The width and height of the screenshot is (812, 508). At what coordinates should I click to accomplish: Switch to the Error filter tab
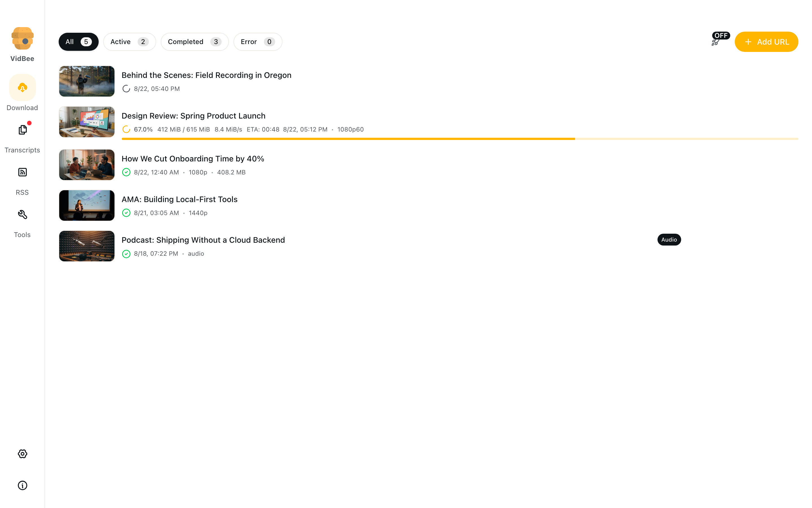[258, 42]
